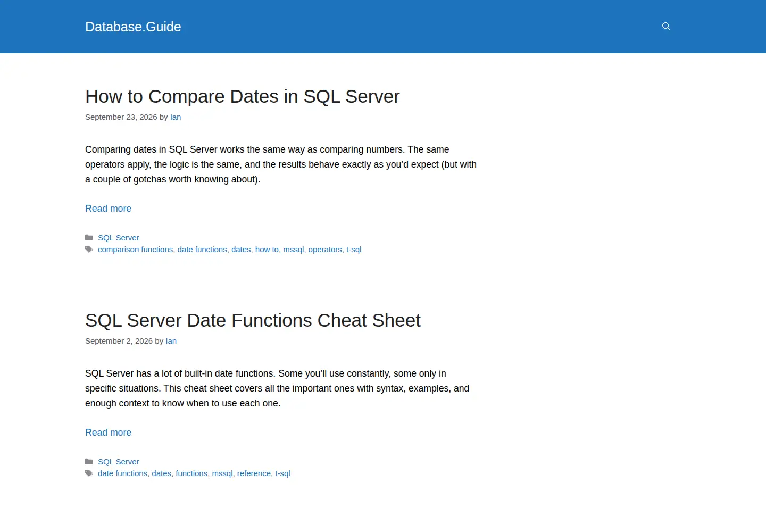Select 't-sql' tag on Cheat Sheet post
The width and height of the screenshot is (766, 532).
pos(282,473)
